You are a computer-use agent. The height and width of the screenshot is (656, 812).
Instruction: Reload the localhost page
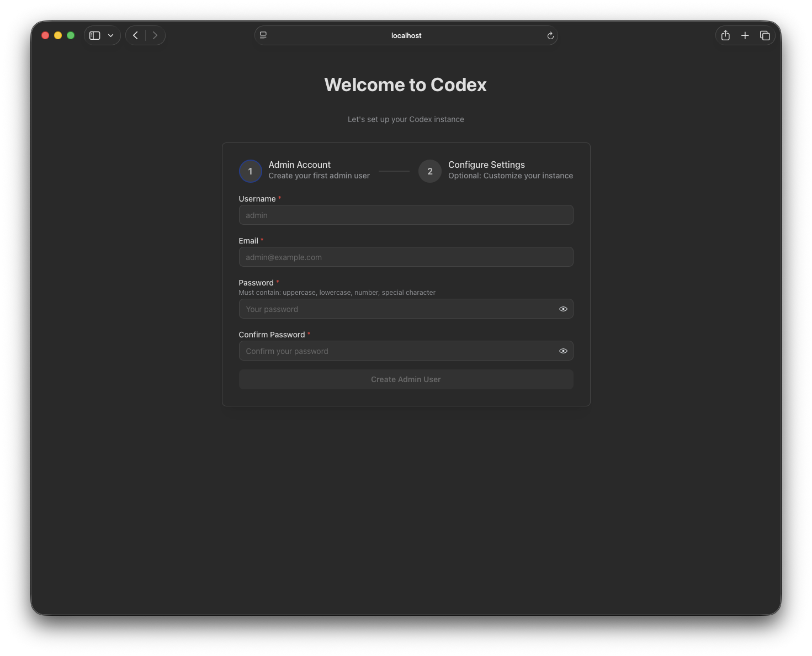[550, 35]
